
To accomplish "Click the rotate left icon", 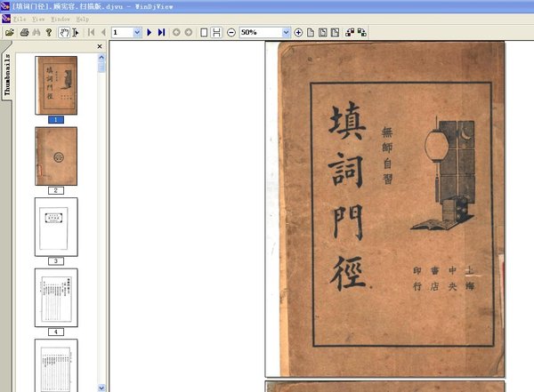I will [350, 32].
